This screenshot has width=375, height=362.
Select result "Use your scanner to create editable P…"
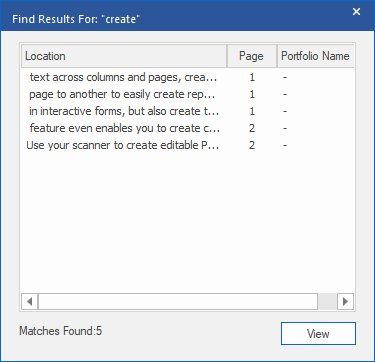(x=123, y=145)
